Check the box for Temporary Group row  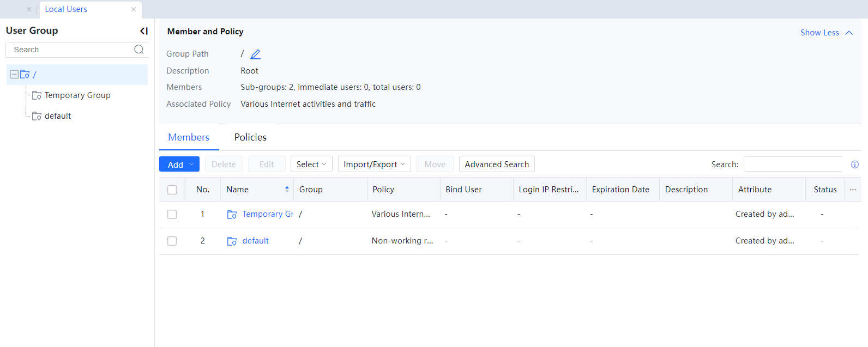172,215
